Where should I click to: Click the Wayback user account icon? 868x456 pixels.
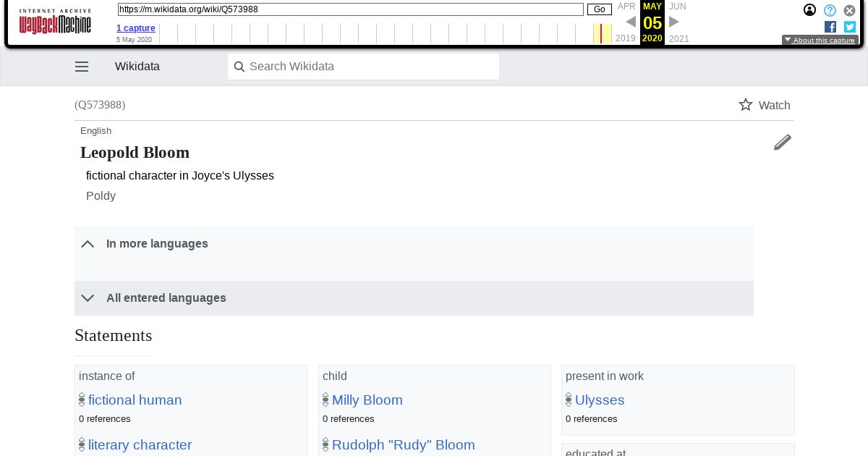click(810, 10)
